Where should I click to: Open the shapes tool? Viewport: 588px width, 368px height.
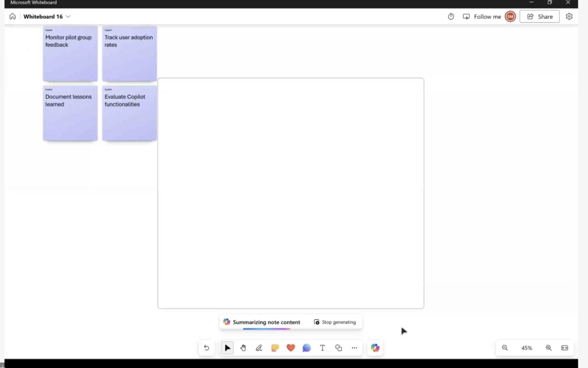pos(339,348)
